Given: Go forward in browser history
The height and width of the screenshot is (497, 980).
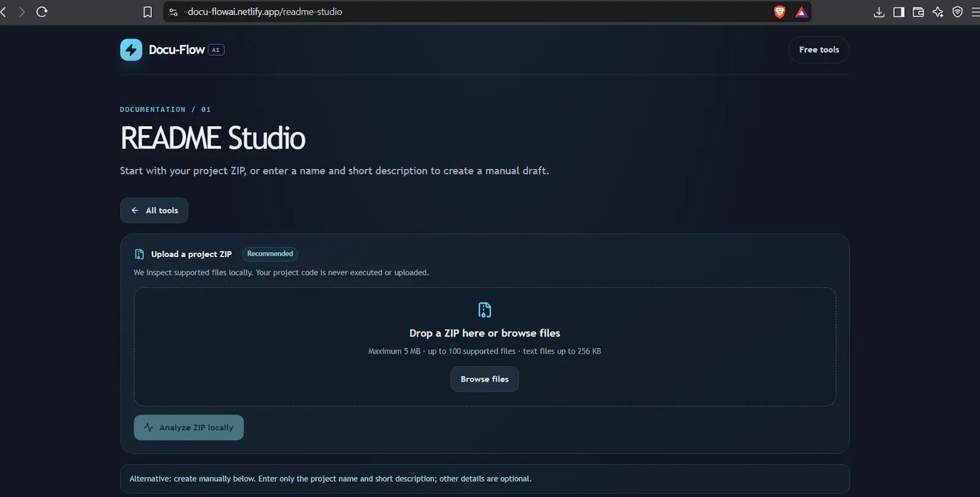Looking at the screenshot, I should pos(22,12).
